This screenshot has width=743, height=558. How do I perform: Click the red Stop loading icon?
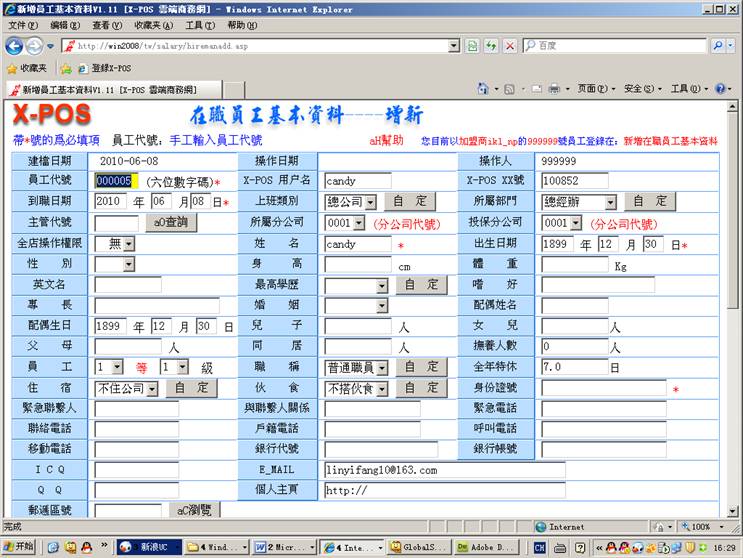coord(508,46)
